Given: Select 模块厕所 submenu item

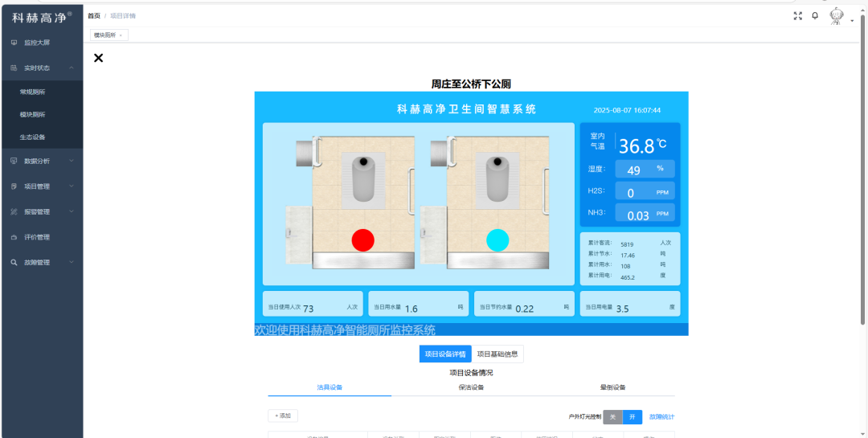Looking at the screenshot, I should click(42, 115).
